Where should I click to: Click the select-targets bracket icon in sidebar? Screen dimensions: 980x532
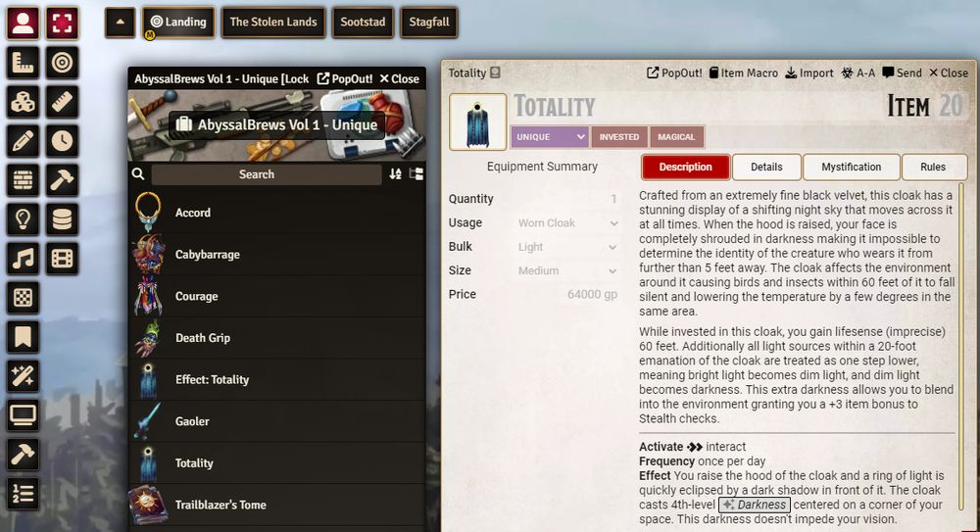(62, 24)
